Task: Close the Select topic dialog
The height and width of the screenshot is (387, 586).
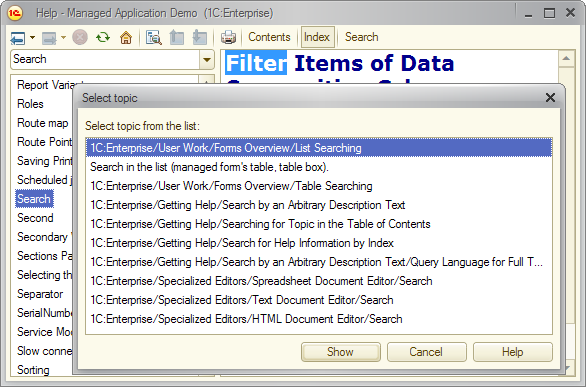Action: tap(550, 98)
